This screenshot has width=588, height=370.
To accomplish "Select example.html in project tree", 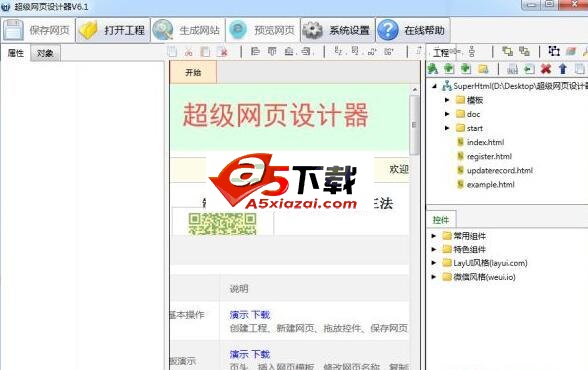I will pos(490,184).
